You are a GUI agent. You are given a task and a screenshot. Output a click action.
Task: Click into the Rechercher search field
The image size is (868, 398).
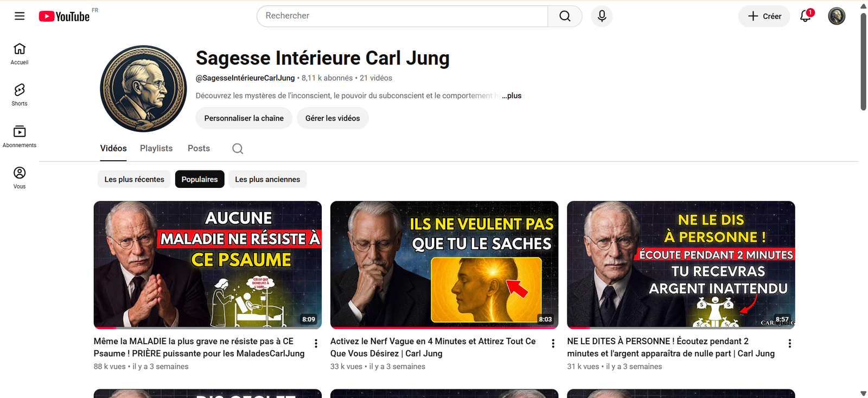click(x=403, y=16)
